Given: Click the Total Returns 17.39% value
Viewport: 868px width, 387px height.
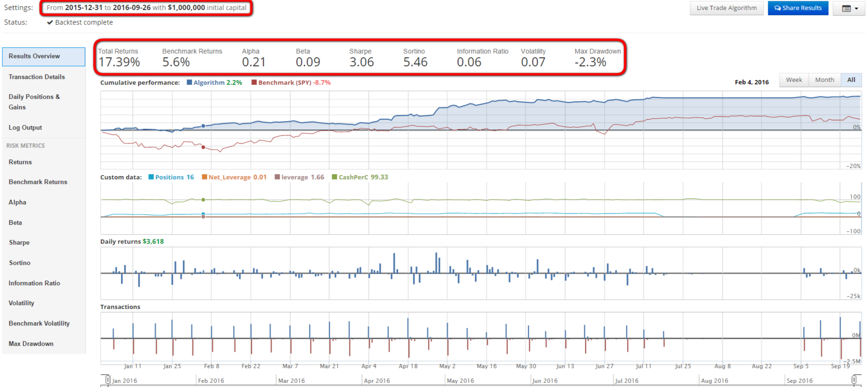Looking at the screenshot, I should click(119, 62).
